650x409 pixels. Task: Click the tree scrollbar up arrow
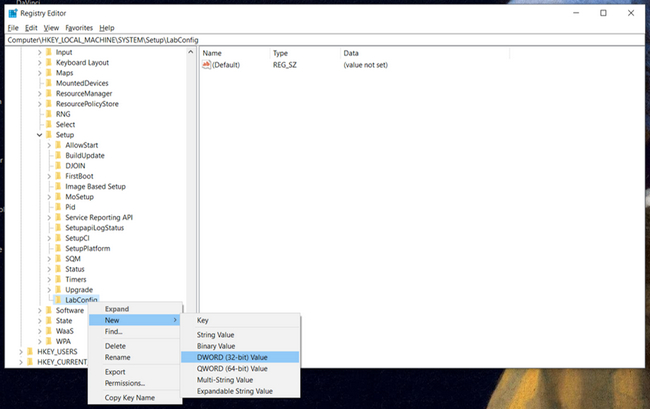(191, 52)
